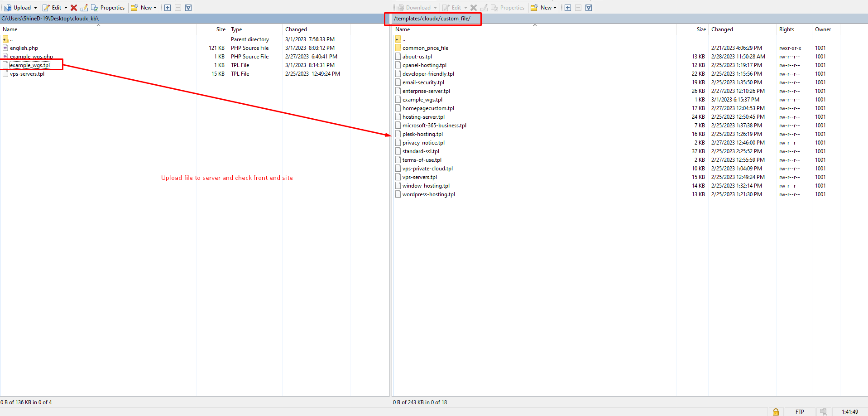Sort local files by Size column

[x=221, y=29]
